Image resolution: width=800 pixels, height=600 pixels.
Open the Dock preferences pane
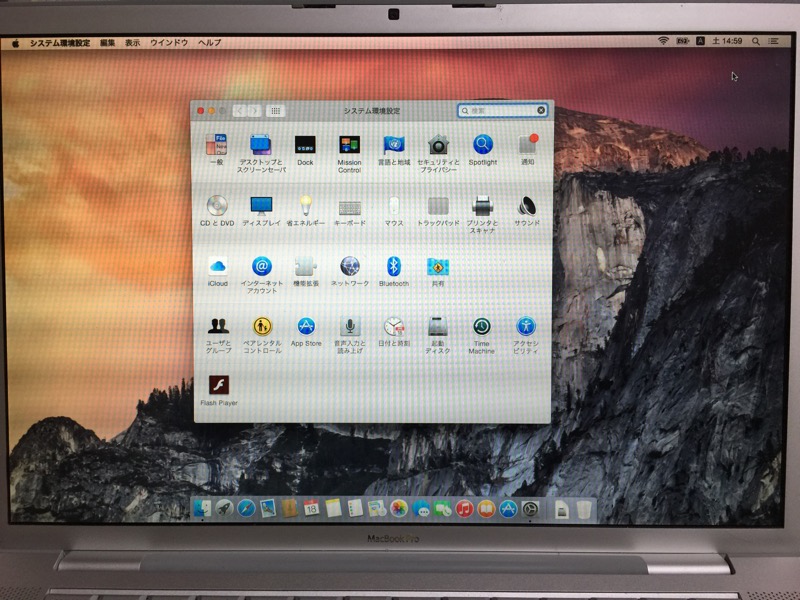(x=305, y=149)
